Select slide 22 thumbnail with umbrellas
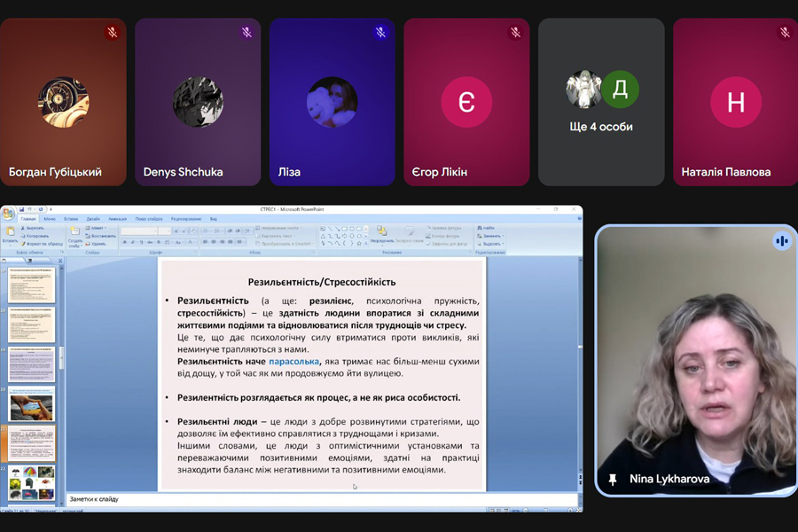 [31, 482]
